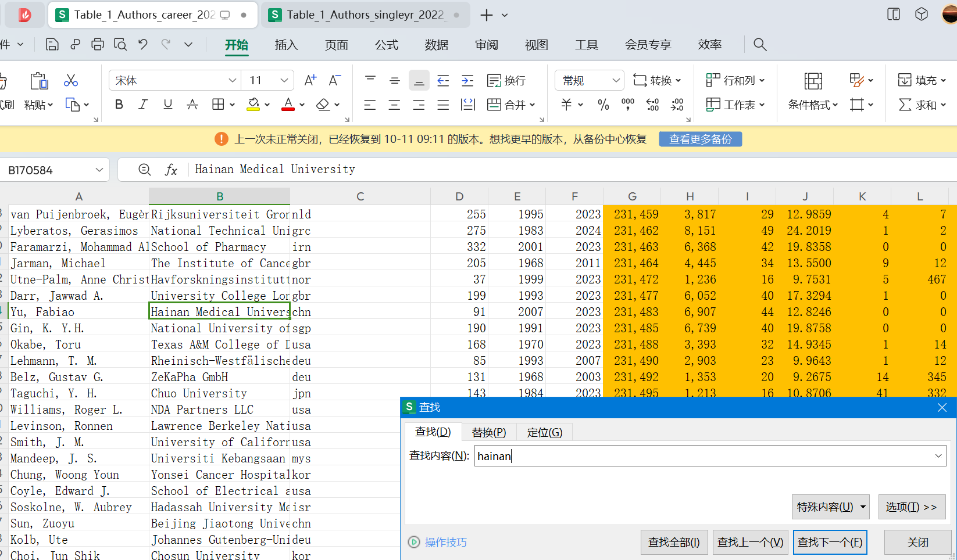Click the Undo arrow
957x560 pixels.
coord(143,45)
